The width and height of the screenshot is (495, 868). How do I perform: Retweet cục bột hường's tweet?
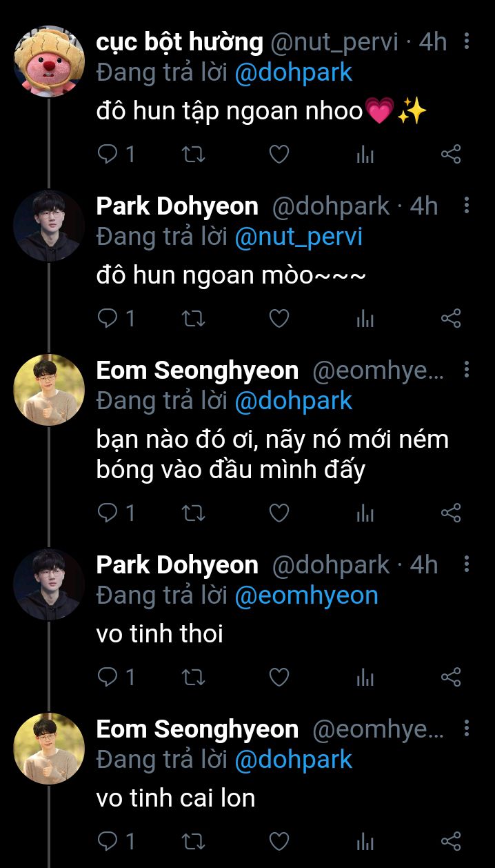point(193,154)
